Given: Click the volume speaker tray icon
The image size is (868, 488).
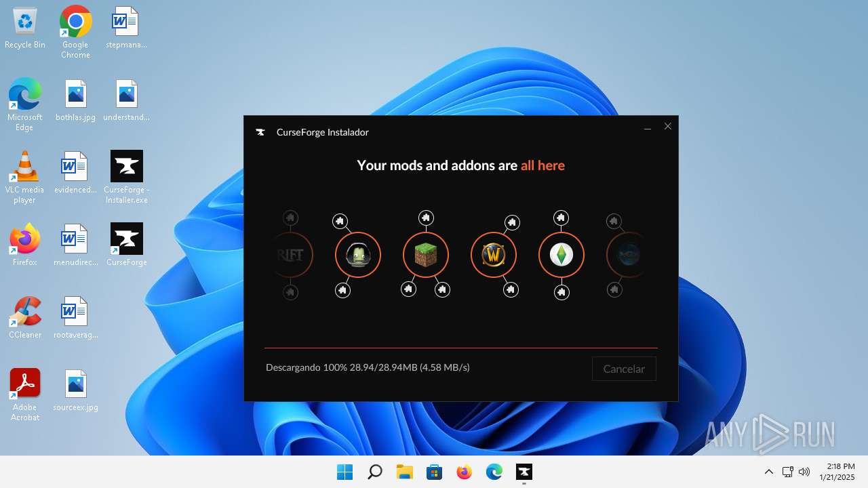Looking at the screenshot, I should click(x=805, y=472).
